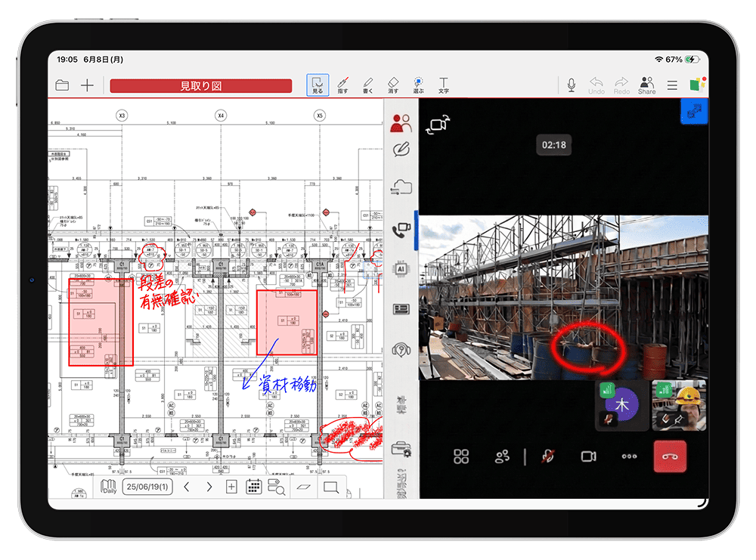Go to previous page with left chevron
This screenshot has height=560, width=756.
click(x=187, y=487)
